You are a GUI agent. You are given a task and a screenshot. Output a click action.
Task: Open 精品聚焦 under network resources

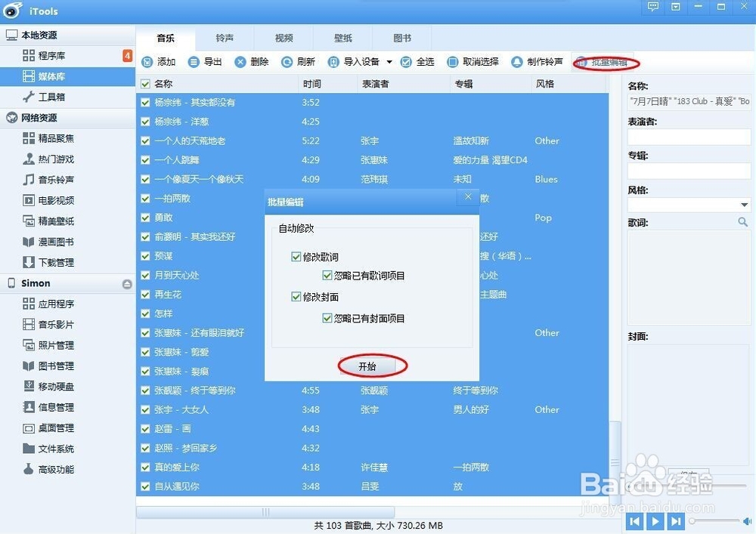pos(67,139)
